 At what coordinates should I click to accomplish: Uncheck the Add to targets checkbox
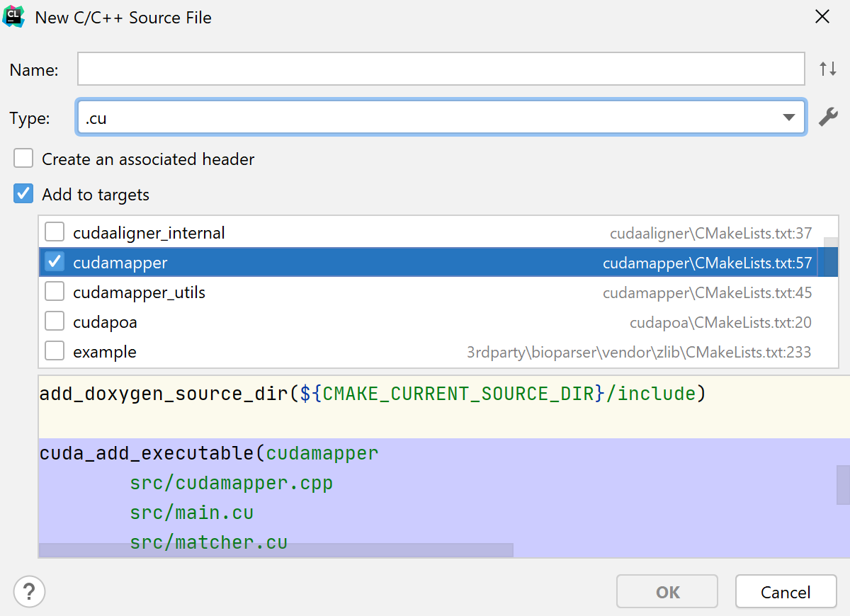click(23, 194)
